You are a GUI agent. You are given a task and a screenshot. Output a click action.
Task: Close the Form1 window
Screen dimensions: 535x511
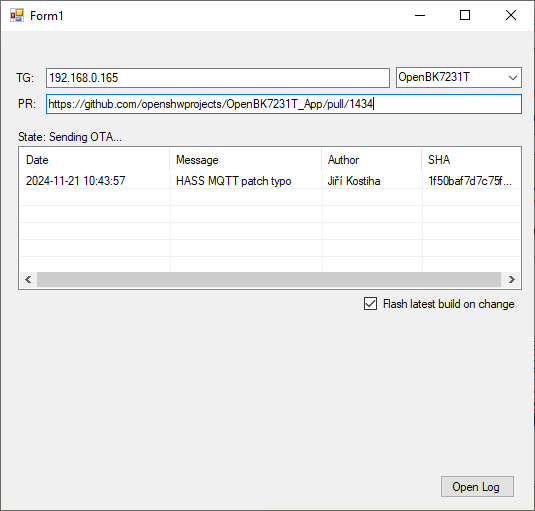(x=511, y=15)
